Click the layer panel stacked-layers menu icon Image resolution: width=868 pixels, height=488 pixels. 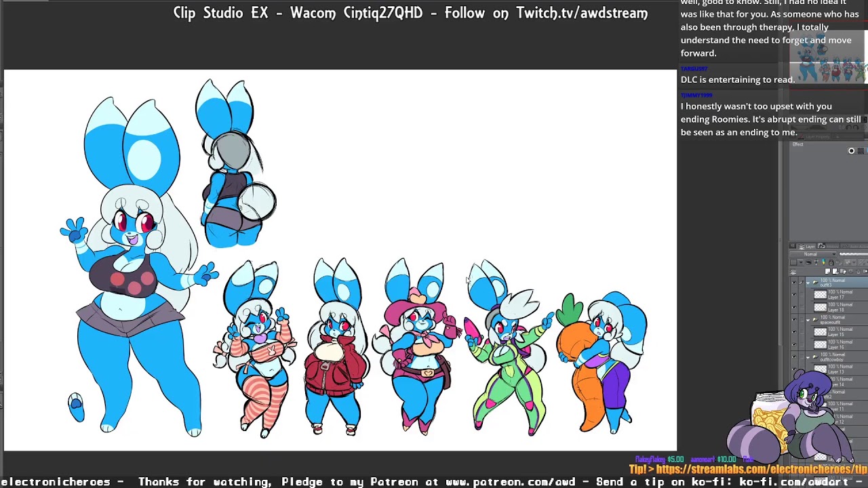pyautogui.click(x=793, y=272)
